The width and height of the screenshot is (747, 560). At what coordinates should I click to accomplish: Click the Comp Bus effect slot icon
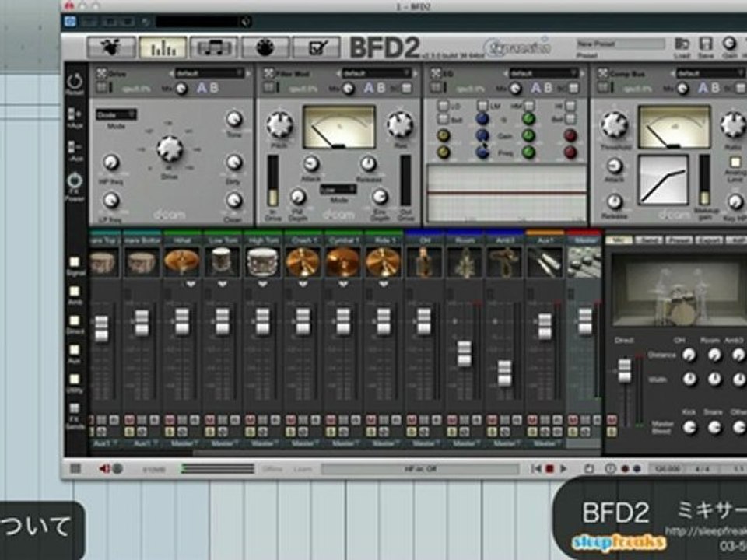603,73
